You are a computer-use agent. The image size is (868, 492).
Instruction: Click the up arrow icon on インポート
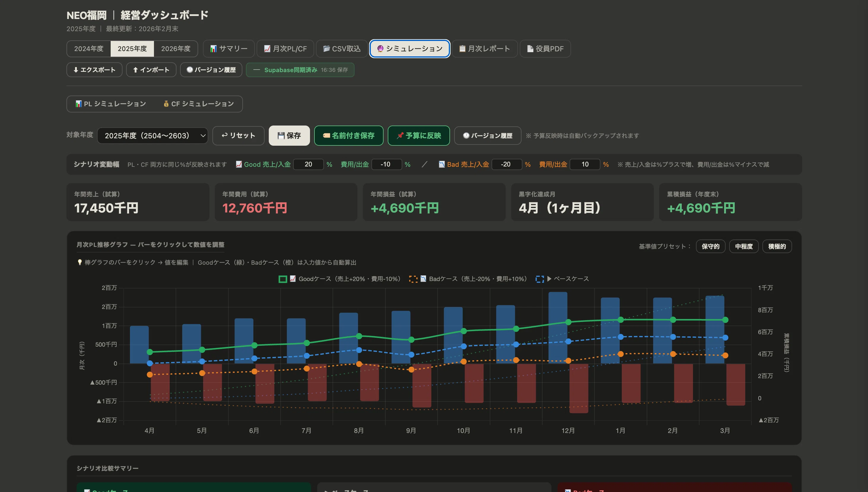coord(136,70)
